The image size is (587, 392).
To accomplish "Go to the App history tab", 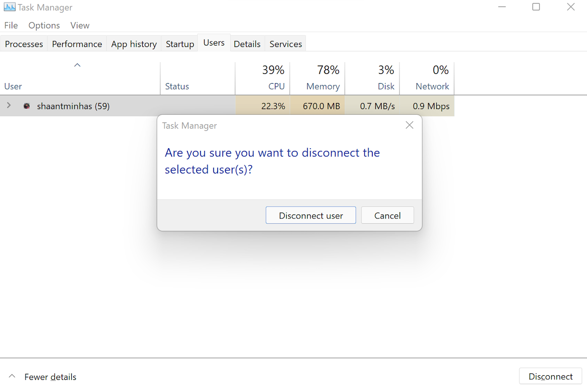I will tap(134, 44).
